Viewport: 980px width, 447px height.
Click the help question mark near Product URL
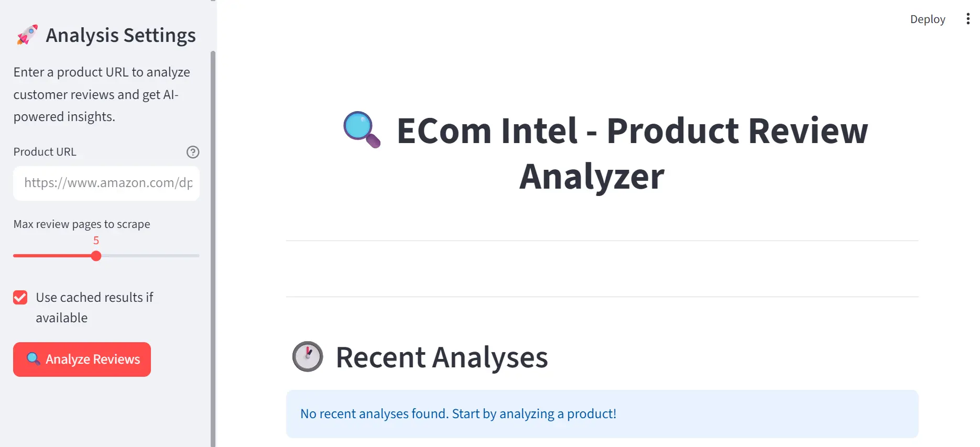click(192, 152)
